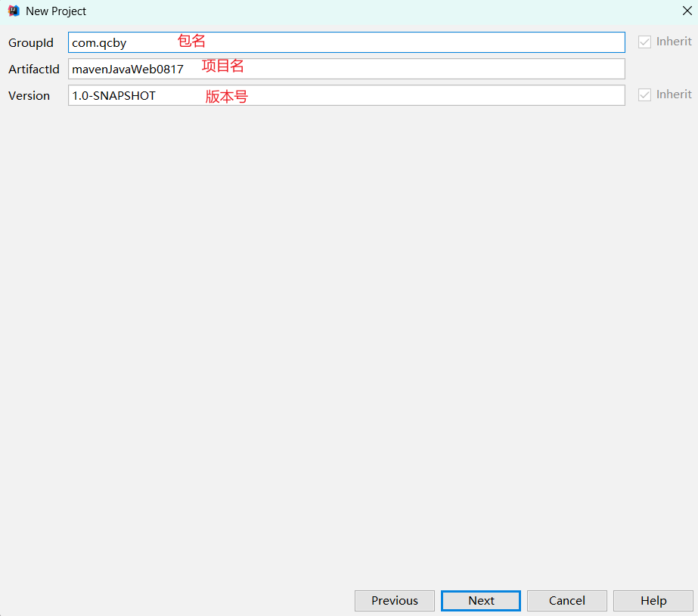
Task: Click the GroupId label
Action: [31, 42]
